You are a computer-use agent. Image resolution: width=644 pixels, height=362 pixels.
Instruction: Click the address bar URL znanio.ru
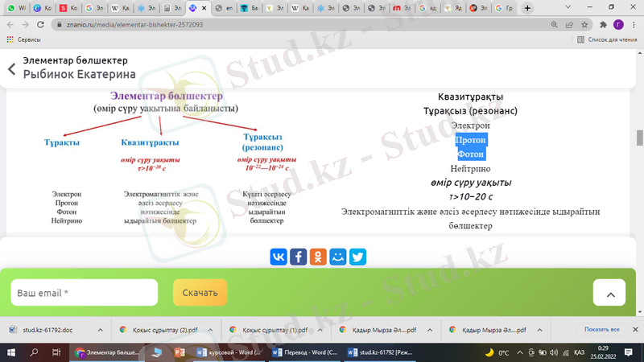pyautogui.click(x=134, y=25)
